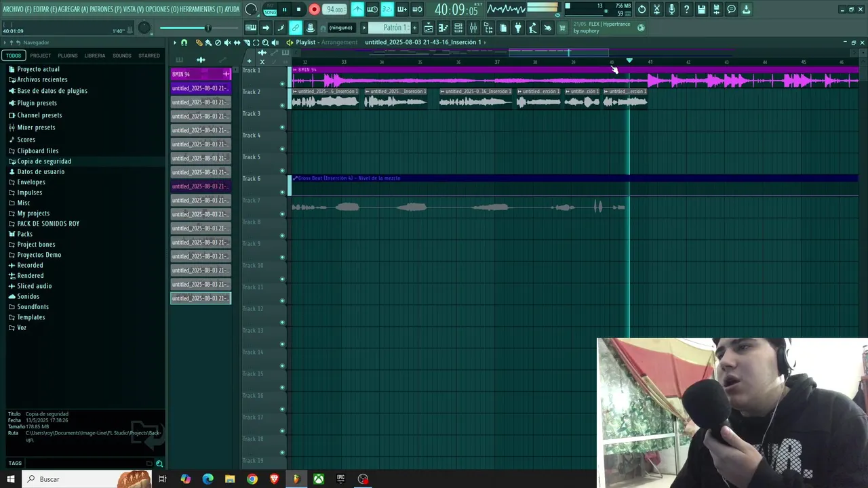The height and width of the screenshot is (488, 868).
Task: Open the Piano roll view icon
Action: (x=443, y=28)
